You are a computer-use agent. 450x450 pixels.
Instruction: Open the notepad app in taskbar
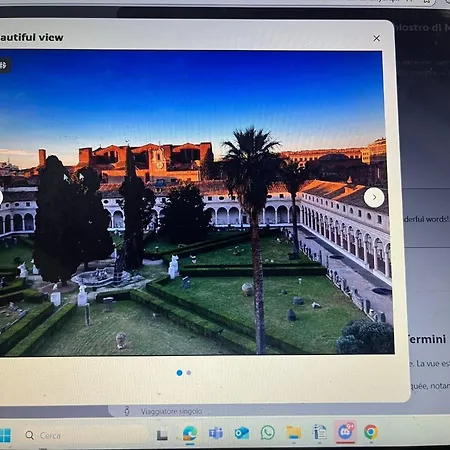tap(320, 432)
